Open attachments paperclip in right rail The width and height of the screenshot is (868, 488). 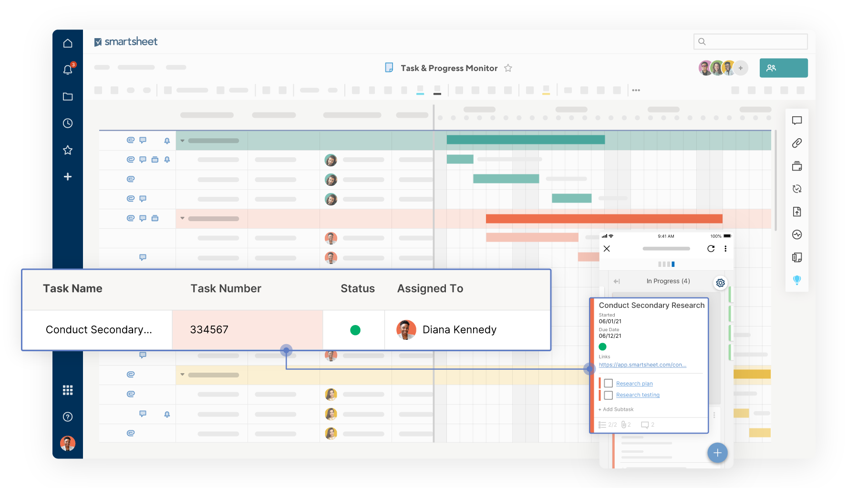click(x=797, y=143)
